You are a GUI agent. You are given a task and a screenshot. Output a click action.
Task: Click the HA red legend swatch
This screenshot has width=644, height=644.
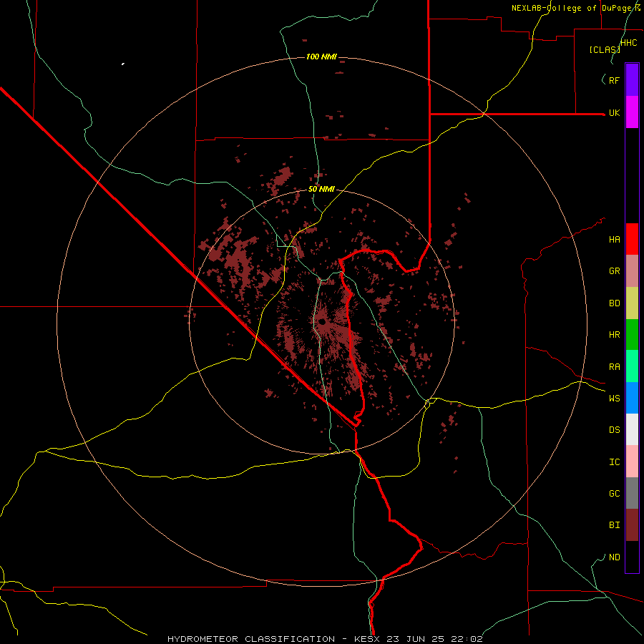point(632,239)
